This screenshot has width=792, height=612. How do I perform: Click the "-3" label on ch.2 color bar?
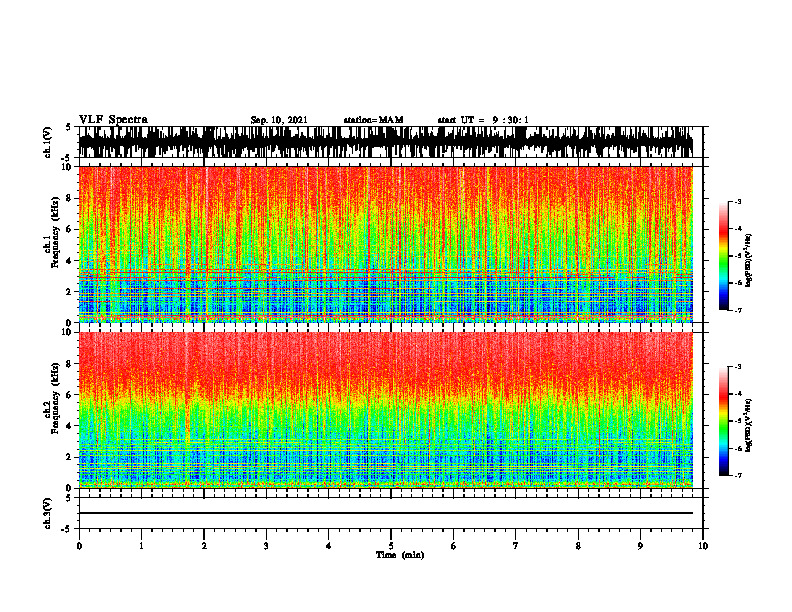[737, 367]
